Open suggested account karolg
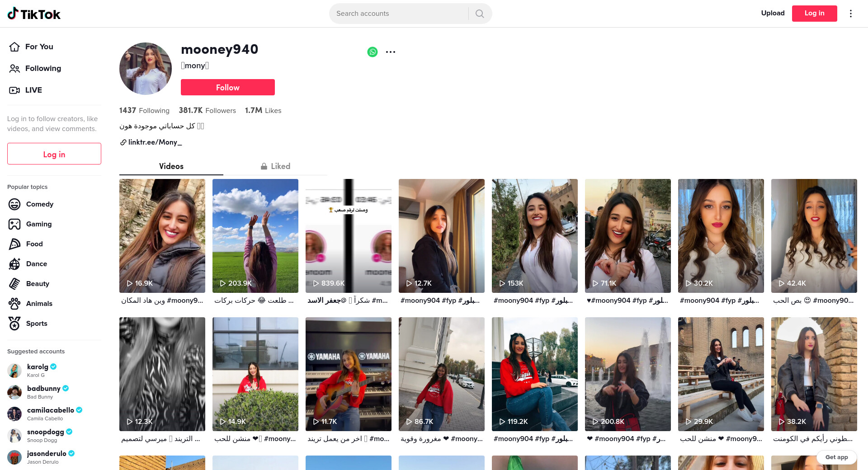This screenshot has height=470, width=868. [38, 367]
